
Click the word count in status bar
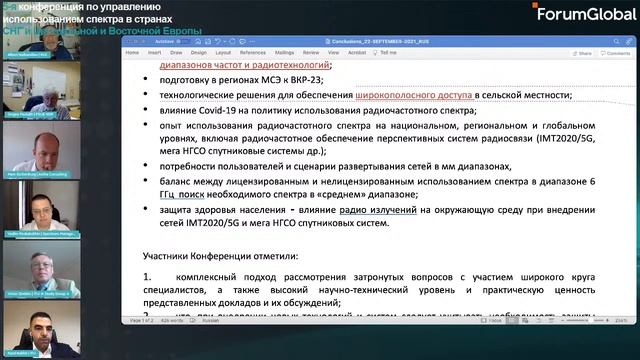(172, 321)
